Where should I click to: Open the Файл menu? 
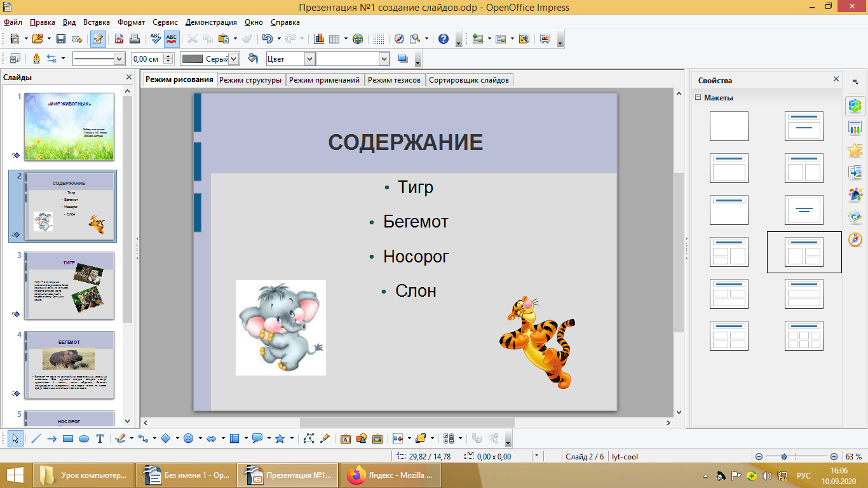[13, 22]
